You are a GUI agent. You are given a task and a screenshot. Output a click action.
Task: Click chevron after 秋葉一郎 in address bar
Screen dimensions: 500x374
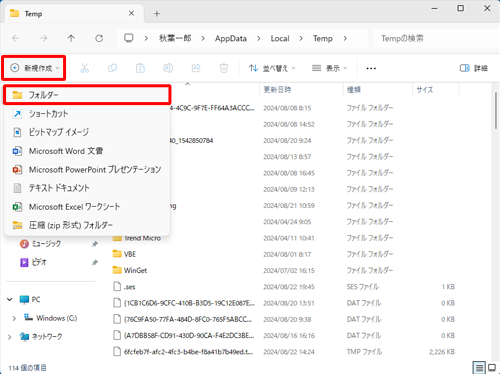[203, 39]
